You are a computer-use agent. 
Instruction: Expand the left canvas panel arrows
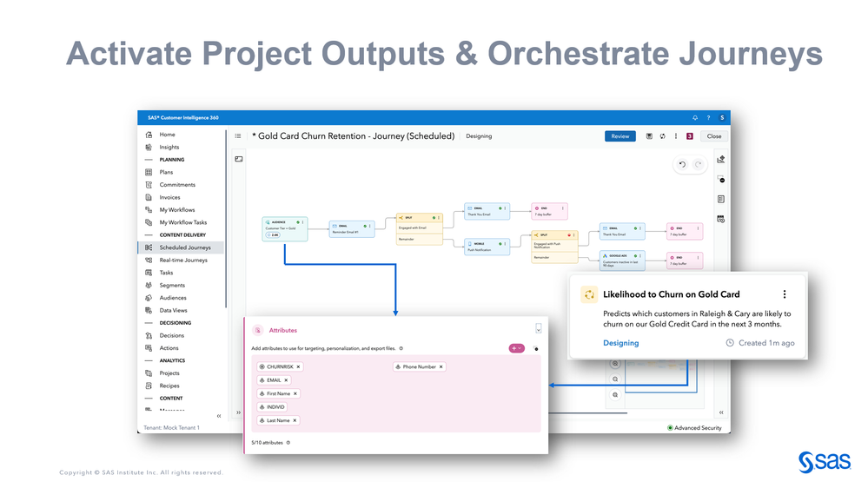[239, 412]
